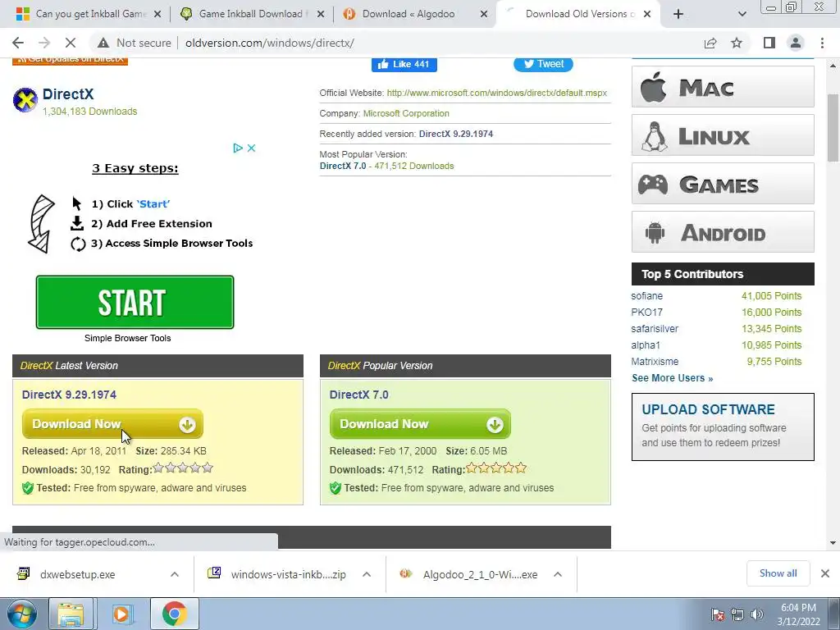The height and width of the screenshot is (630, 840).
Task: Share this page via the share icon
Action: tap(710, 43)
